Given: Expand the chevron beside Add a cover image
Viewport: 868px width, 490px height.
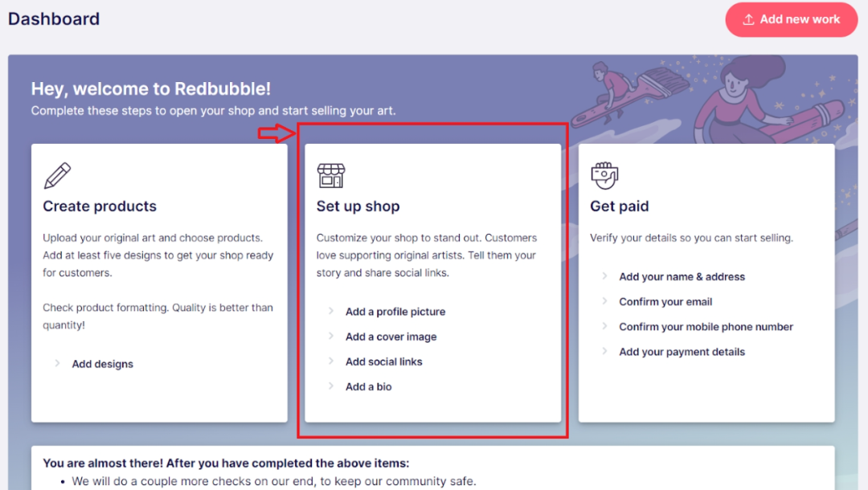Looking at the screenshot, I should pos(330,336).
